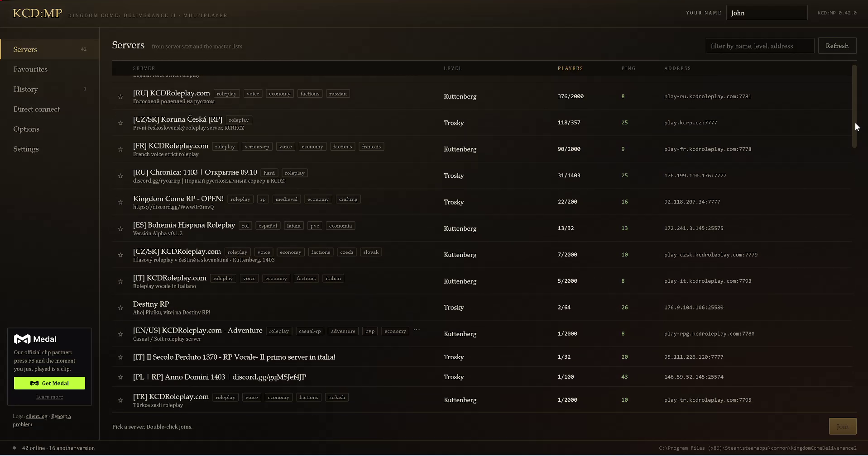The height and width of the screenshot is (456, 868).
Task: Toggle favourite star for [FR] KCDRoleplay.com
Action: pos(120,149)
